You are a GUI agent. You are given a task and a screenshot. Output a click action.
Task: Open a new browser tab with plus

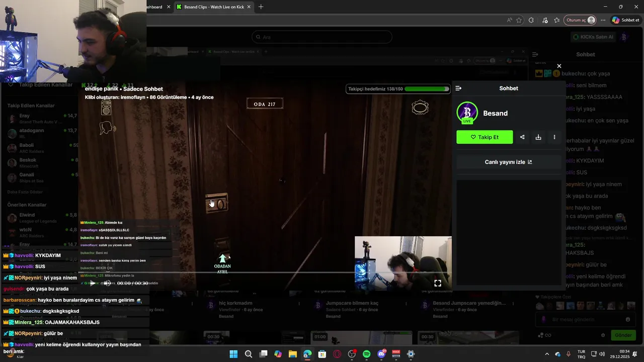(261, 7)
